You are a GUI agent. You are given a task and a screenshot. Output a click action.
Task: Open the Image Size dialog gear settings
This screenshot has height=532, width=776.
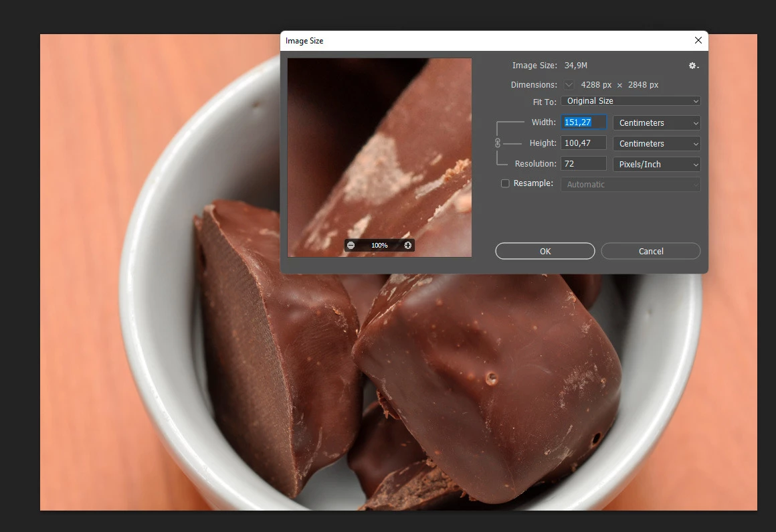pyautogui.click(x=693, y=66)
